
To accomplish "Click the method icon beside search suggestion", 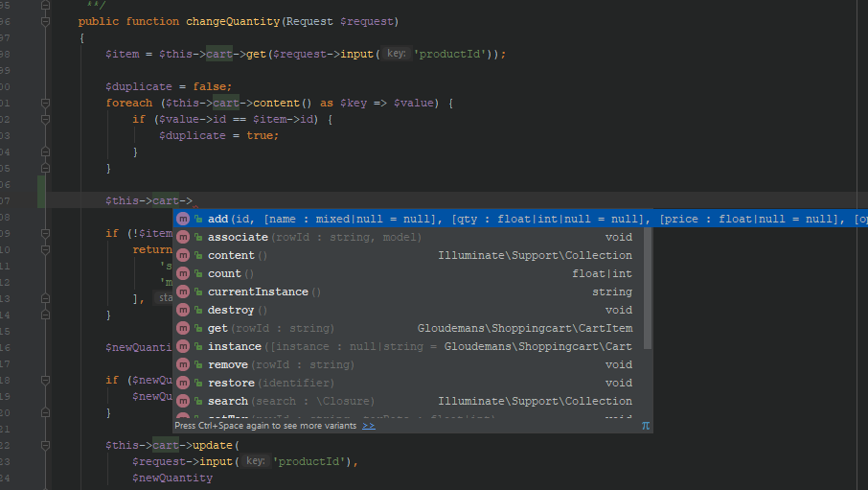I will [183, 402].
